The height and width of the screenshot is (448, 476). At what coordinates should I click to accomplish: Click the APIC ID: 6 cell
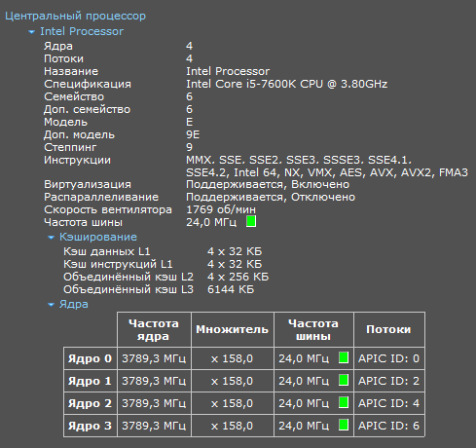pos(388,426)
